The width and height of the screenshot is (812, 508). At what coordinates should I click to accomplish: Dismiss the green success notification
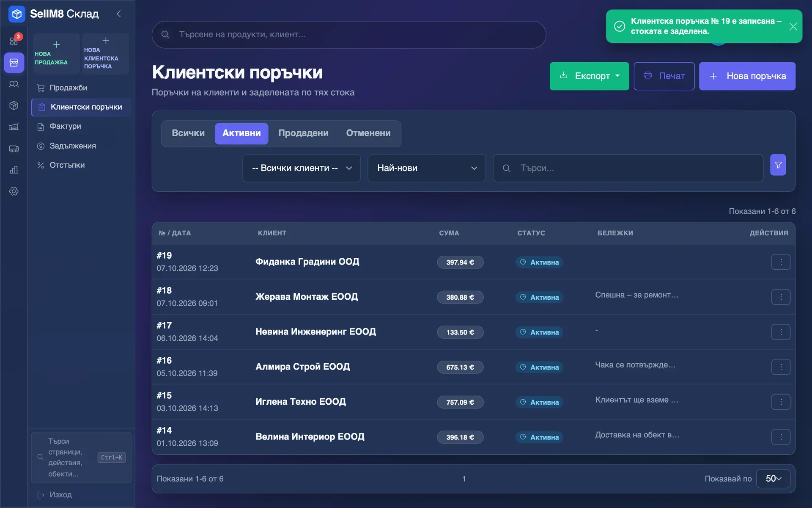[793, 26]
